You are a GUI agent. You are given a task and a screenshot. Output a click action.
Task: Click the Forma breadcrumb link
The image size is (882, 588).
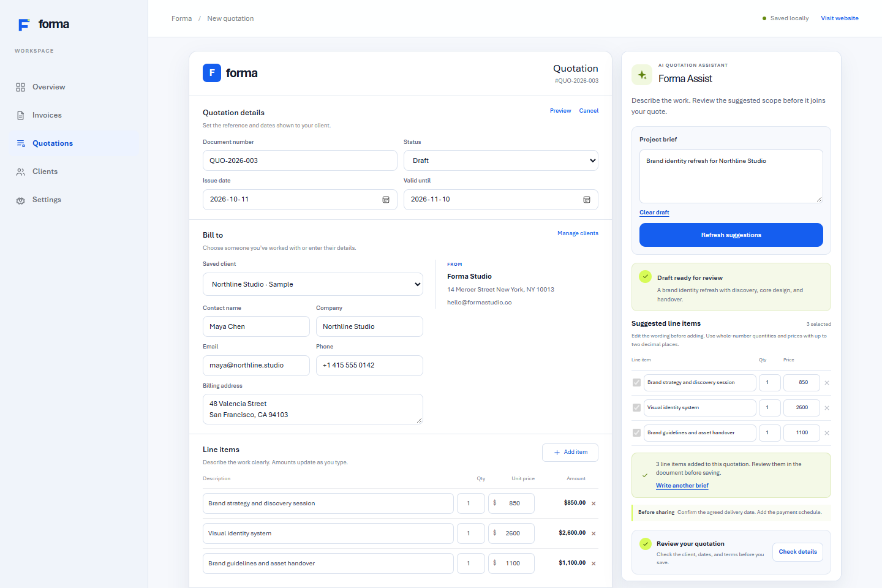(x=181, y=18)
